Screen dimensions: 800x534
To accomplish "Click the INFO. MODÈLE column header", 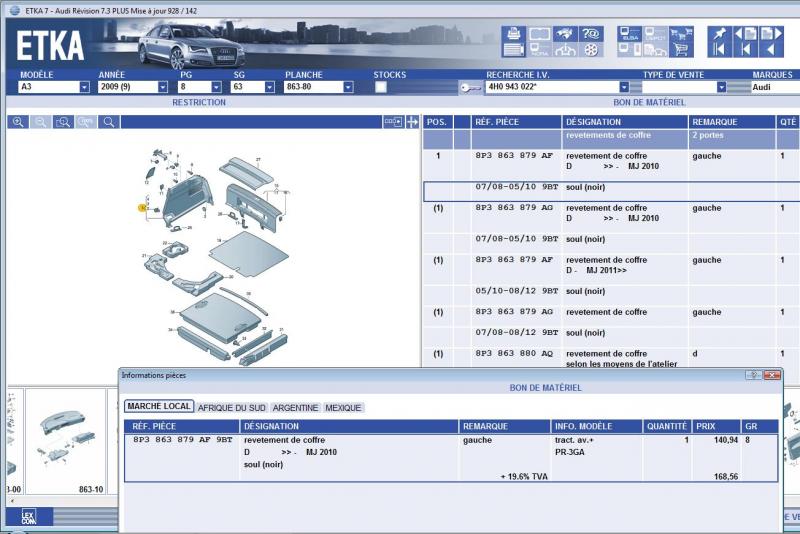I will pyautogui.click(x=596, y=426).
